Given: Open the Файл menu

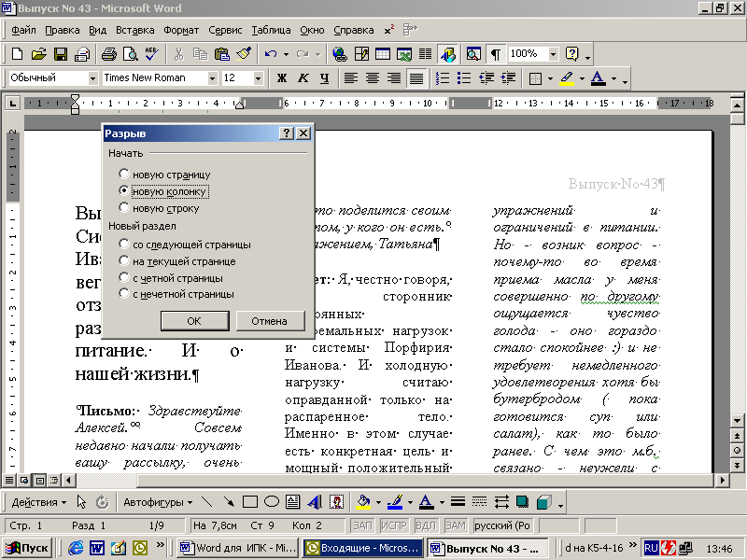Looking at the screenshot, I should point(23,30).
